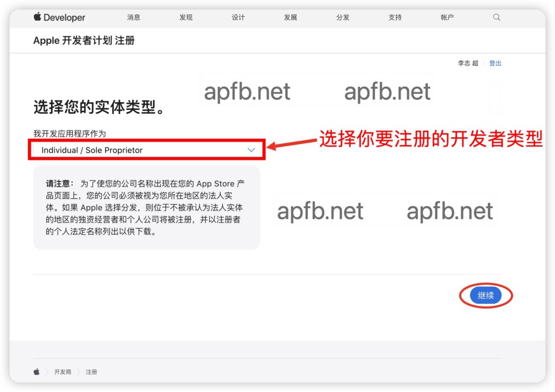Viewport: 555px width, 392px height.
Task: Open the 发现 nav menu
Action: tap(186, 17)
